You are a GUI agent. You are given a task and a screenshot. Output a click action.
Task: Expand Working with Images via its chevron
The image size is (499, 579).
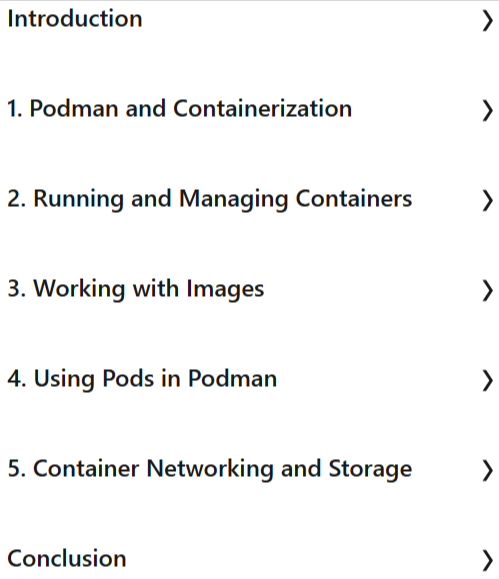[488, 291]
